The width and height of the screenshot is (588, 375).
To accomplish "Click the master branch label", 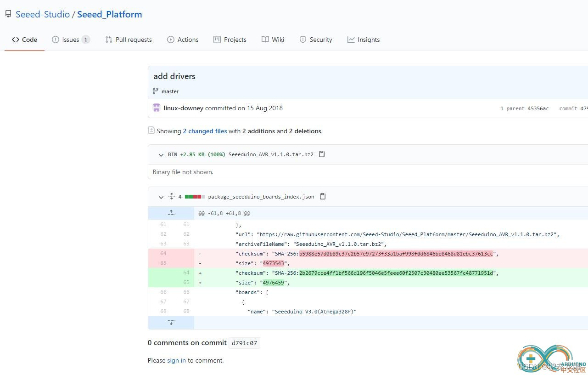I will pyautogui.click(x=170, y=91).
